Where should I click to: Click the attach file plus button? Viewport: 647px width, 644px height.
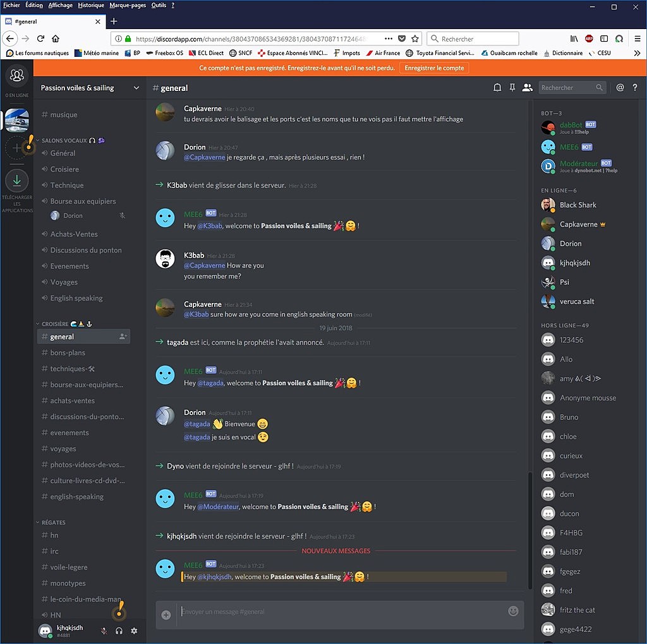[x=166, y=615]
